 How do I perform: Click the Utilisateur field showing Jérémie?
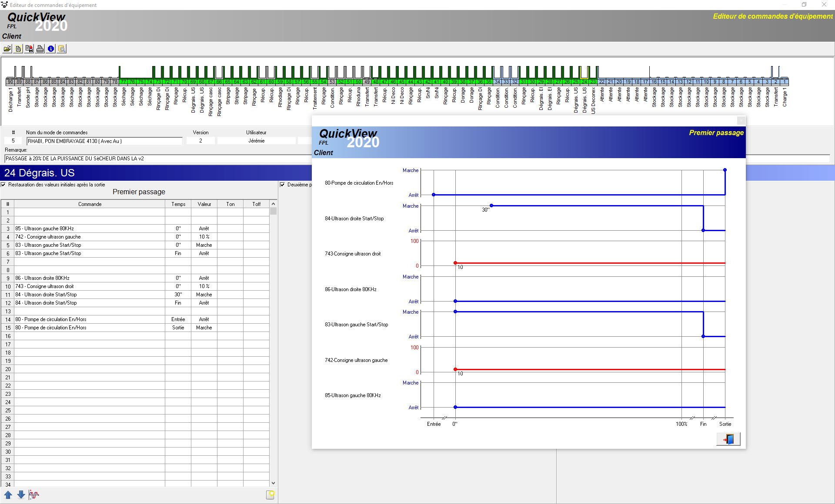pyautogui.click(x=257, y=141)
